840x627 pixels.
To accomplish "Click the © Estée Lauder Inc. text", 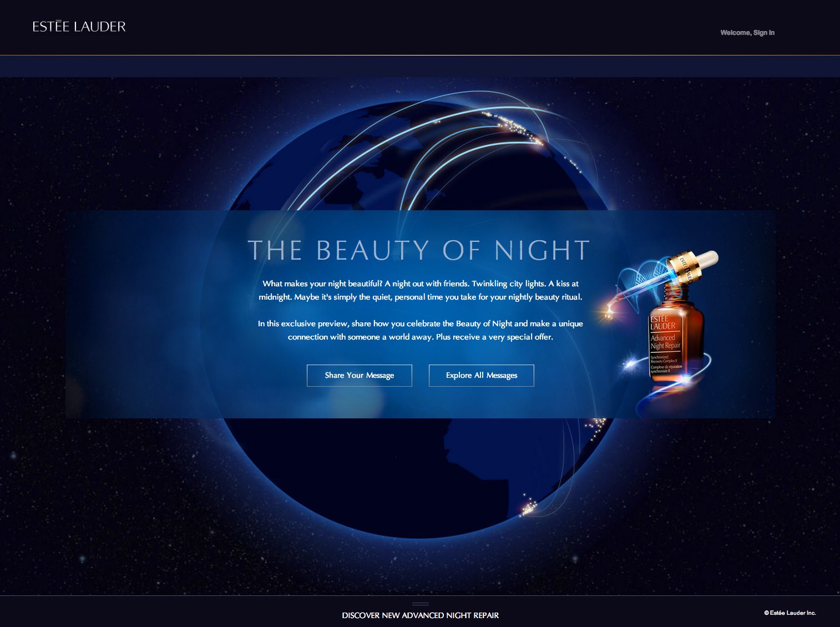I will pos(790,613).
